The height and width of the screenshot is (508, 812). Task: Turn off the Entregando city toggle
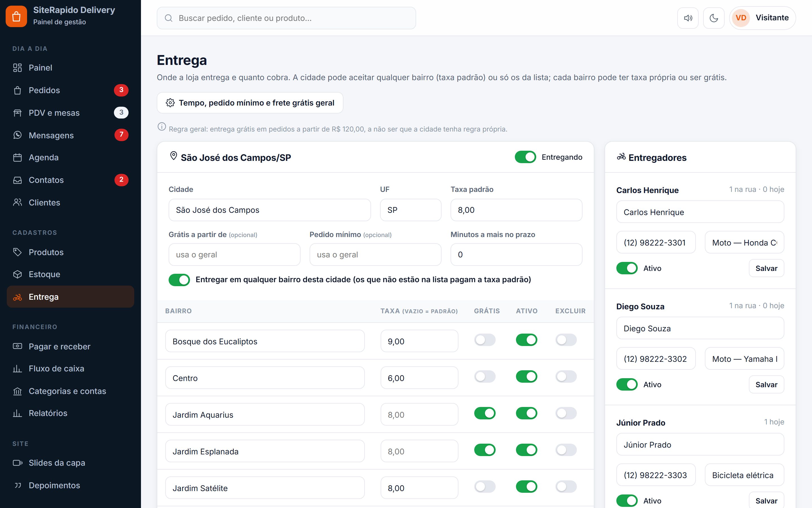[526, 157]
